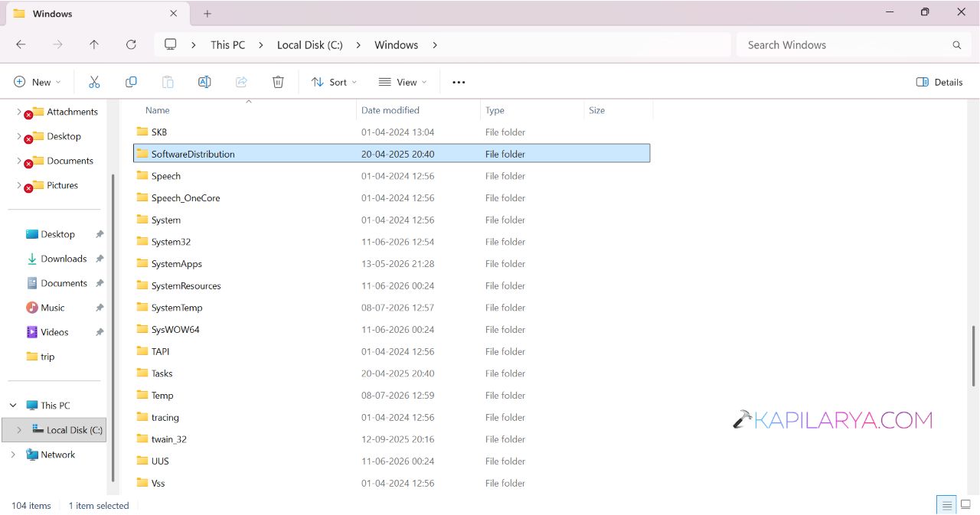This screenshot has width=980, height=515.
Task: Expand the Network tree node
Action: (13, 455)
